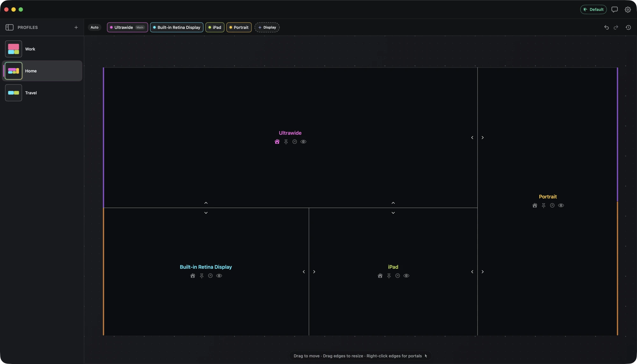Click left chevron on Ultrawide–Portrait edge
The image size is (637, 364).
pos(472,138)
